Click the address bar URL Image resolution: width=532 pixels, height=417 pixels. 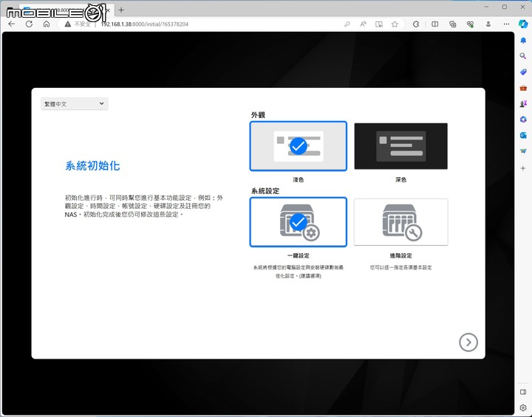[145, 24]
